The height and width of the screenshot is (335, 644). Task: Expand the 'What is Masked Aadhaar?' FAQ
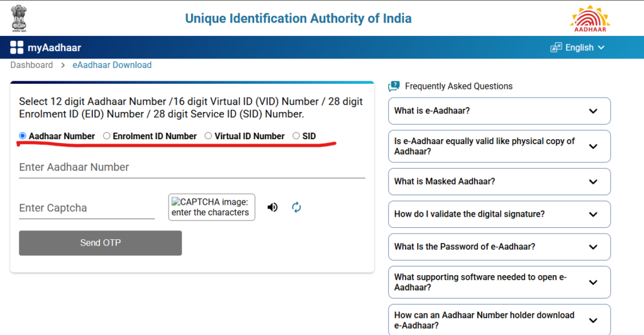pyautogui.click(x=499, y=182)
